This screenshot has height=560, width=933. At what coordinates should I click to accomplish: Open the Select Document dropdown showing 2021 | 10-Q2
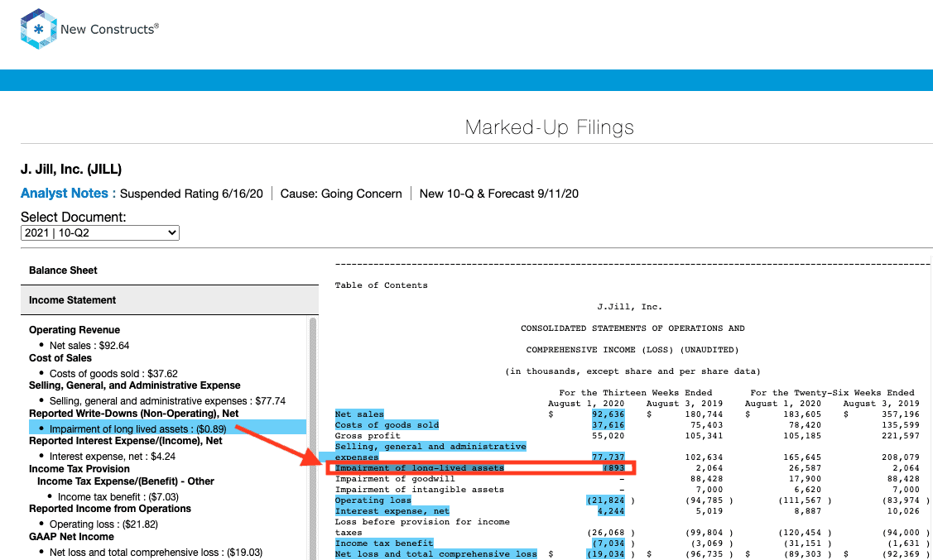point(100,232)
